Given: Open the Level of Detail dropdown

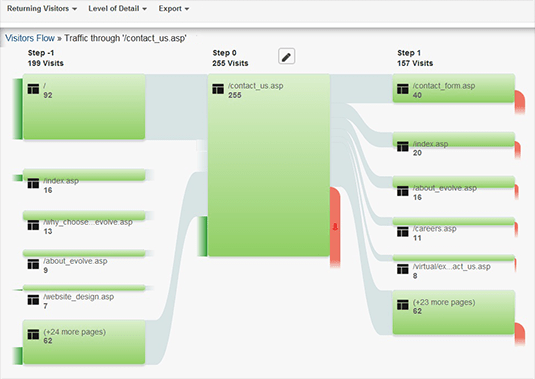Looking at the screenshot, I should [x=117, y=9].
